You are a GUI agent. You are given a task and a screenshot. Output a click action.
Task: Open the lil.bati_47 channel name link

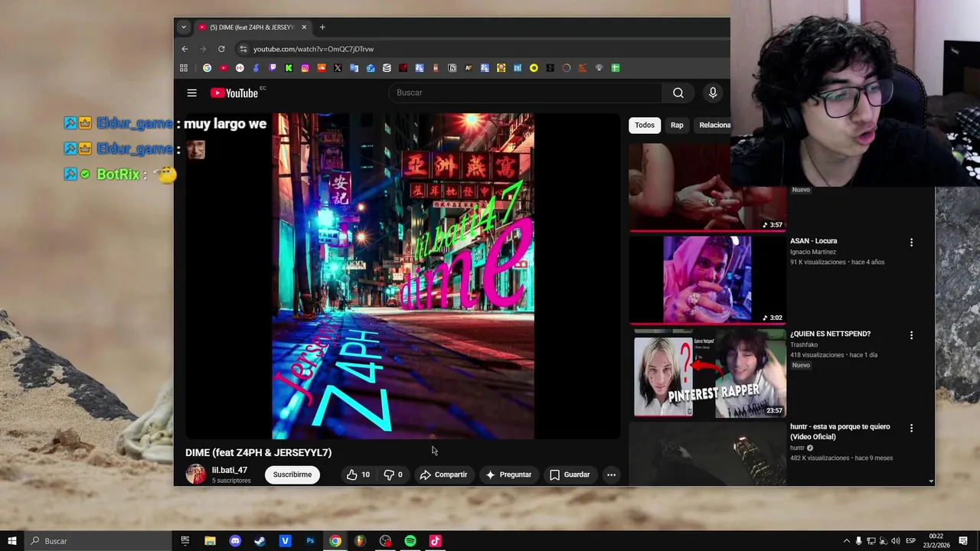(x=230, y=470)
